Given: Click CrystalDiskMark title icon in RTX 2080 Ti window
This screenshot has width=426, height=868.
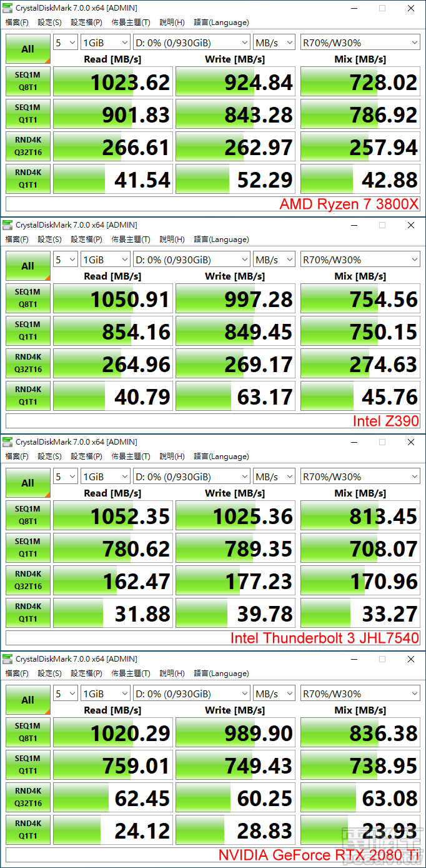Looking at the screenshot, I should (7, 659).
